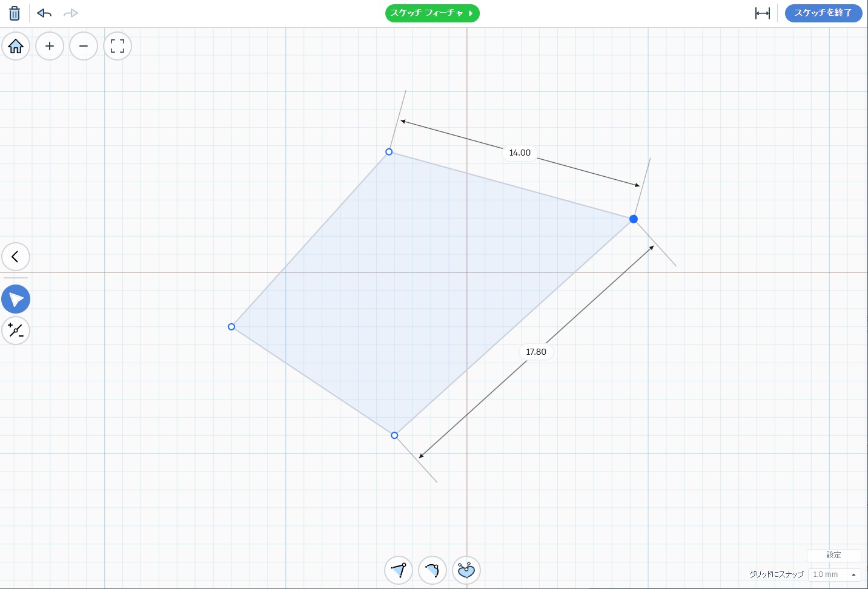
Task: Select the straight polyline tool
Action: pyautogui.click(x=399, y=570)
